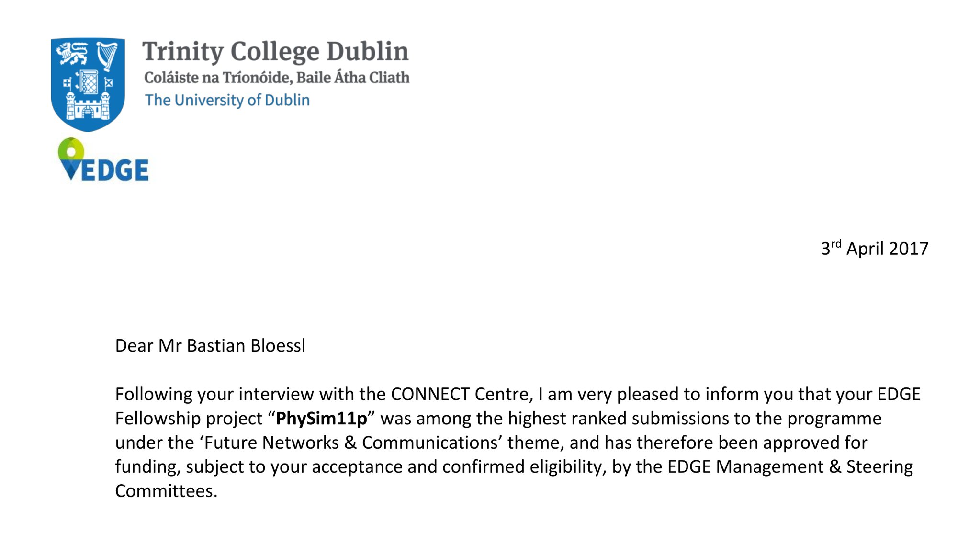980x534 pixels.
Task: Click "EDGE Management & Steering" text
Action: click(790, 467)
